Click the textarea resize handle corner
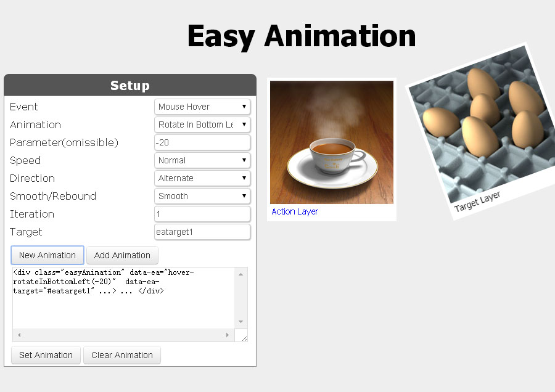 click(244, 338)
